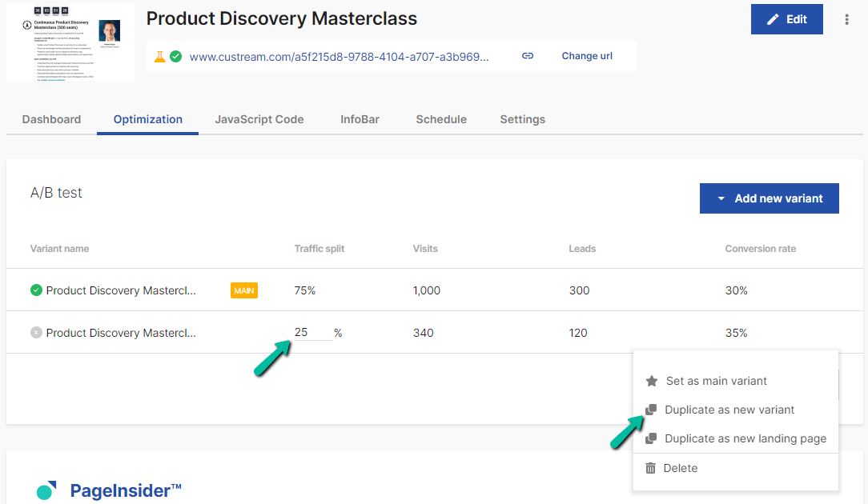
Task: Click the star icon for Set as main variant
Action: click(652, 381)
